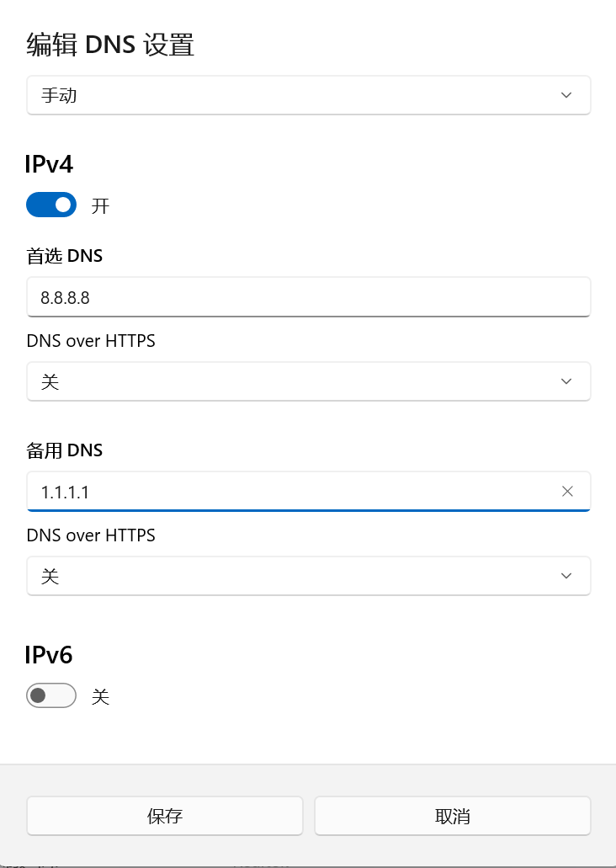The image size is (616, 868).
Task: Click the 编辑 DNS 设置 dialog title
Action: pos(110,44)
